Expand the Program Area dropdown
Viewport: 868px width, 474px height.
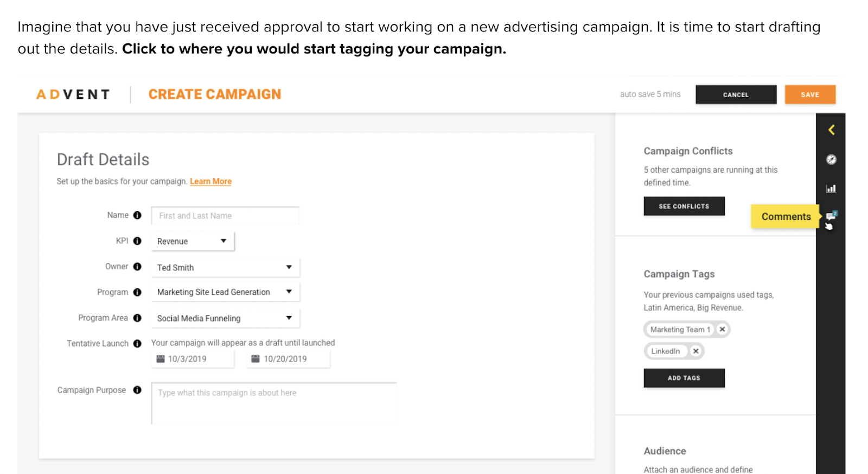(x=225, y=318)
